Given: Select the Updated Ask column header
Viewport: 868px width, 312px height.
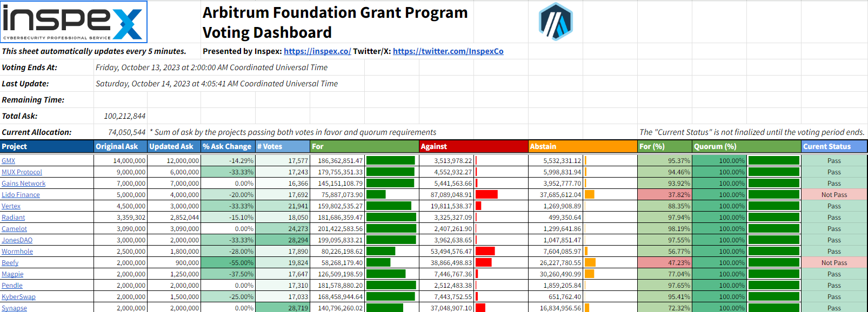Looking at the screenshot, I should pyautogui.click(x=174, y=146).
